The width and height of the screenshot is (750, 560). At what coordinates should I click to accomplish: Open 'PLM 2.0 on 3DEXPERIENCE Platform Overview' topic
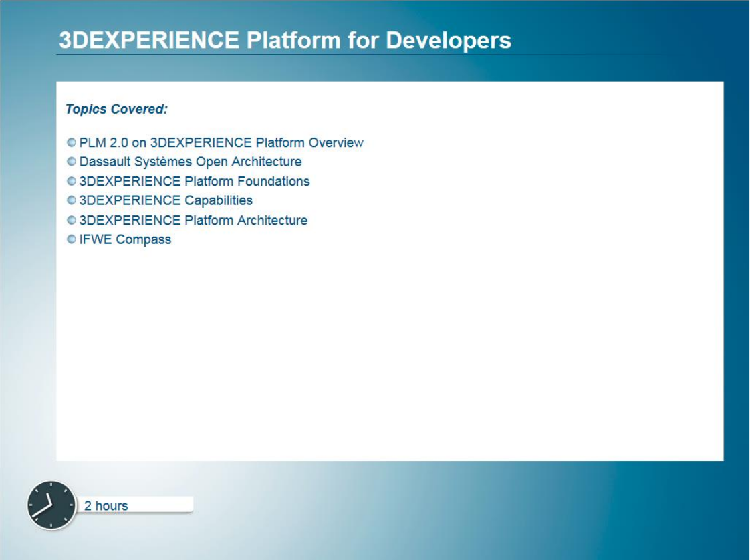[x=221, y=142]
